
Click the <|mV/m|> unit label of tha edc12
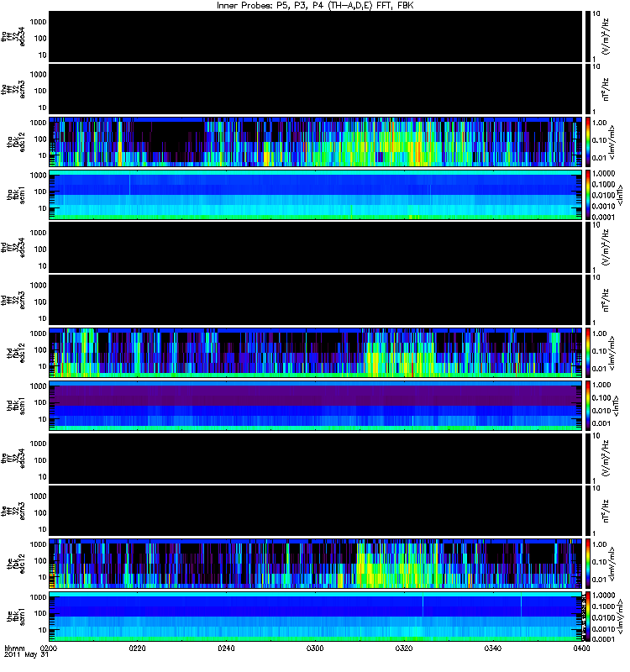click(x=612, y=143)
